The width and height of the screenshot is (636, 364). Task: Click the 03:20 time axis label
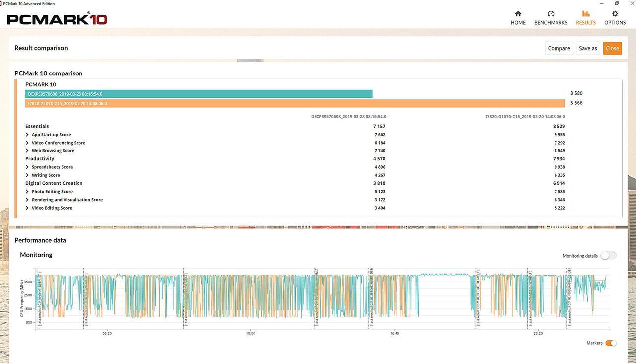(107, 333)
